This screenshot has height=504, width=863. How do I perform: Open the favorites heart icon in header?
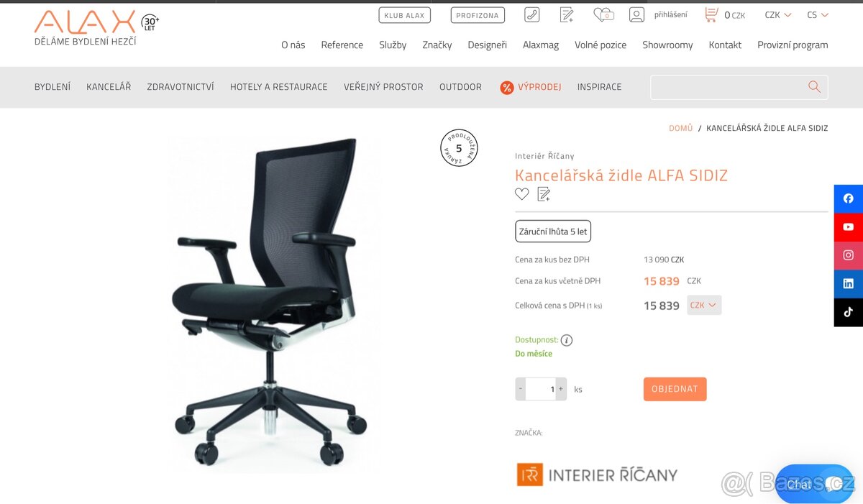point(603,14)
